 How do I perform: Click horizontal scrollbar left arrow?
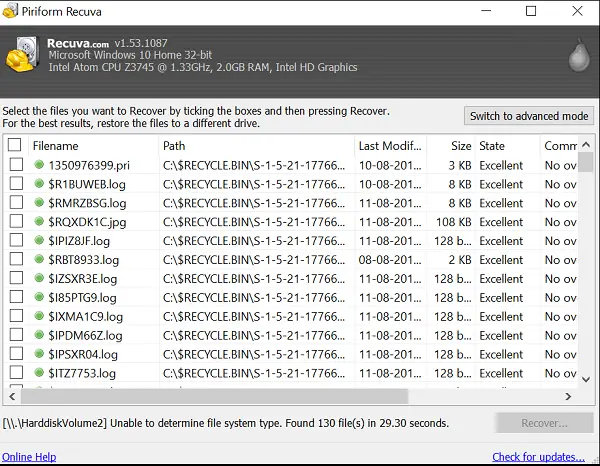[x=12, y=396]
